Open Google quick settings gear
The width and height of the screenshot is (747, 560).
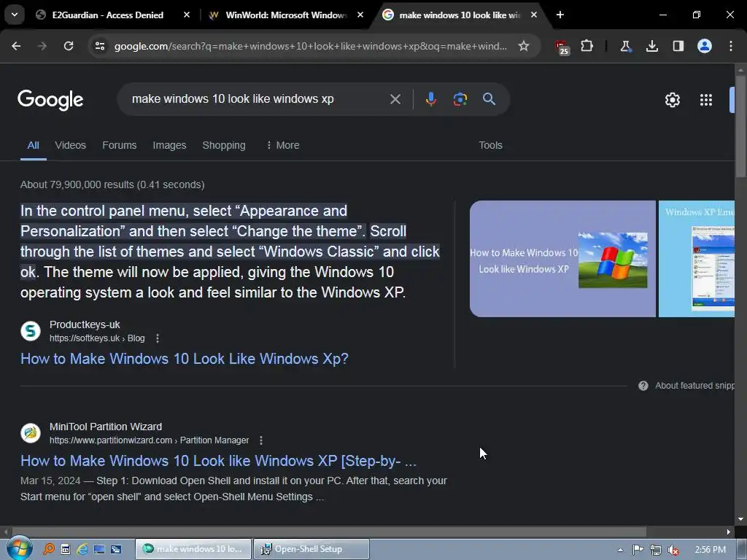[x=672, y=100]
